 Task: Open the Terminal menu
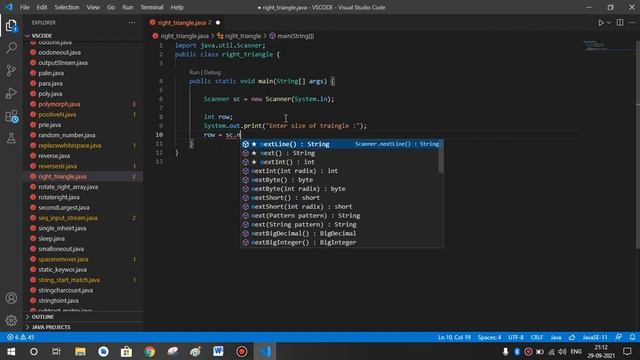(152, 7)
